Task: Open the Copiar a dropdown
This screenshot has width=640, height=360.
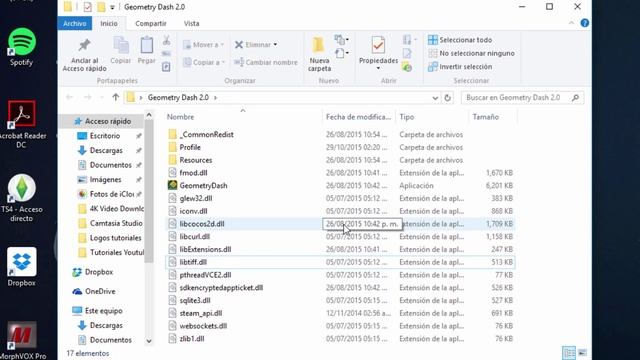Action: point(204,62)
